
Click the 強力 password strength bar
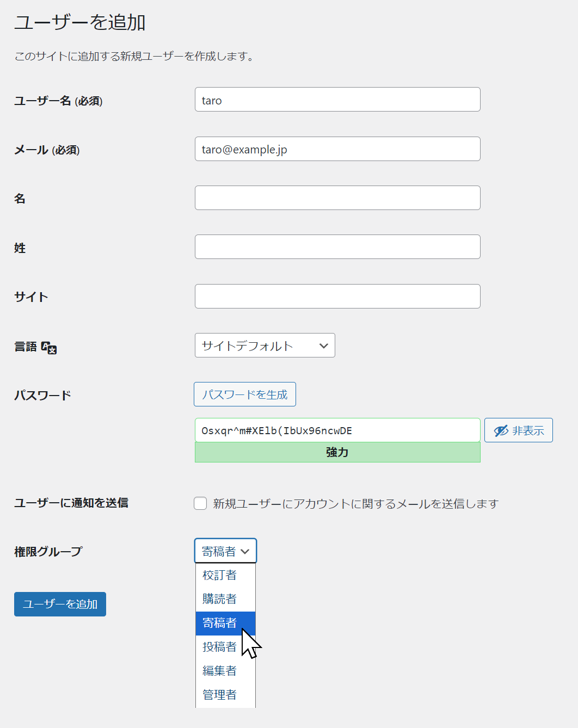337,452
